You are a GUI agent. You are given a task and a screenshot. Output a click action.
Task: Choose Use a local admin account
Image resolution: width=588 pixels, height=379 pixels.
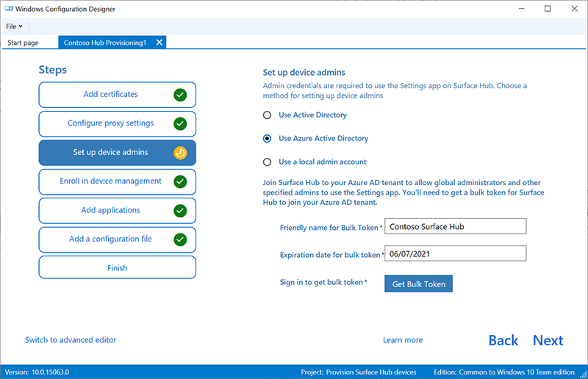tap(267, 162)
